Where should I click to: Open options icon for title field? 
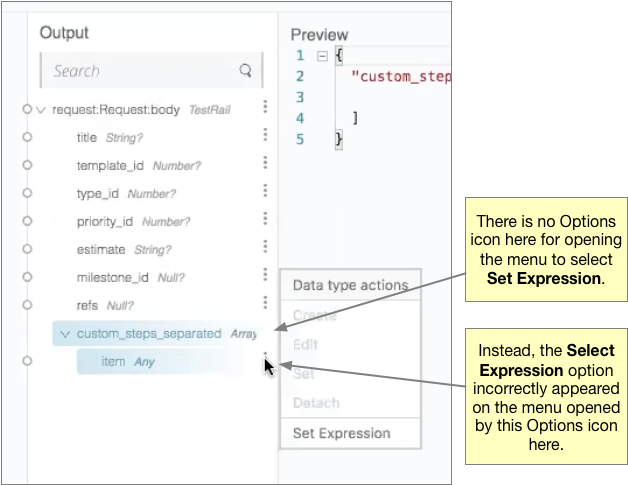(265, 136)
